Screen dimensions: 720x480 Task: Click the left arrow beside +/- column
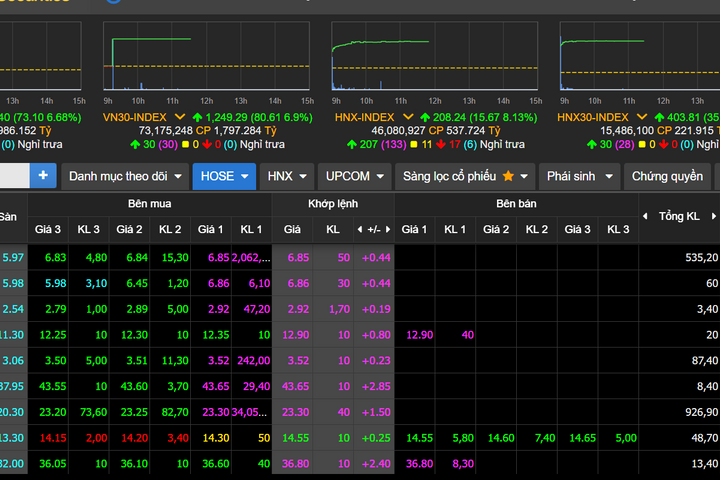(360, 229)
